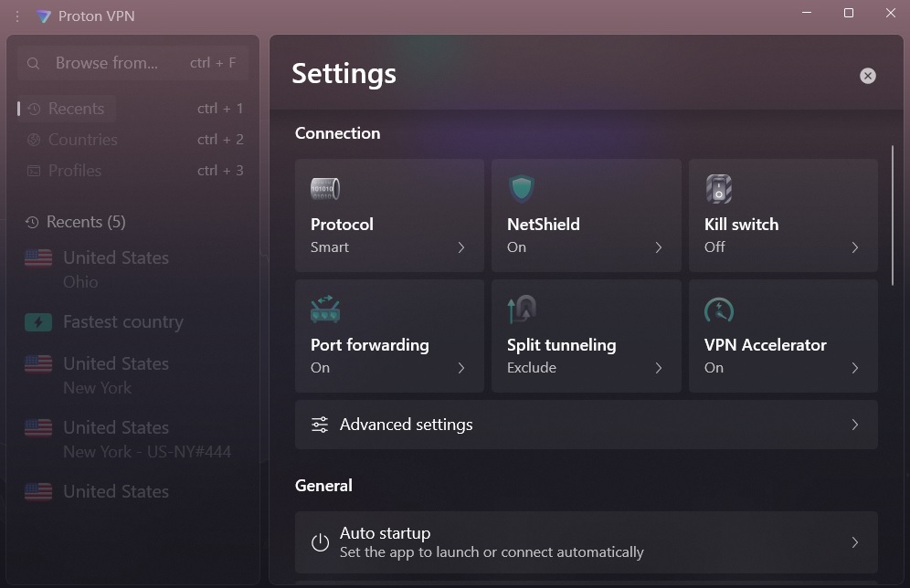Expand the Auto startup settings
The height and width of the screenshot is (588, 910).
[854, 541]
